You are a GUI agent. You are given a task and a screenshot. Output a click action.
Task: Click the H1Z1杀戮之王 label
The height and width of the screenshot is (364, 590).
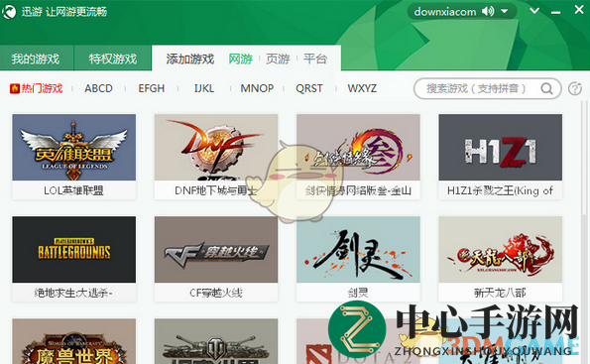click(x=500, y=190)
